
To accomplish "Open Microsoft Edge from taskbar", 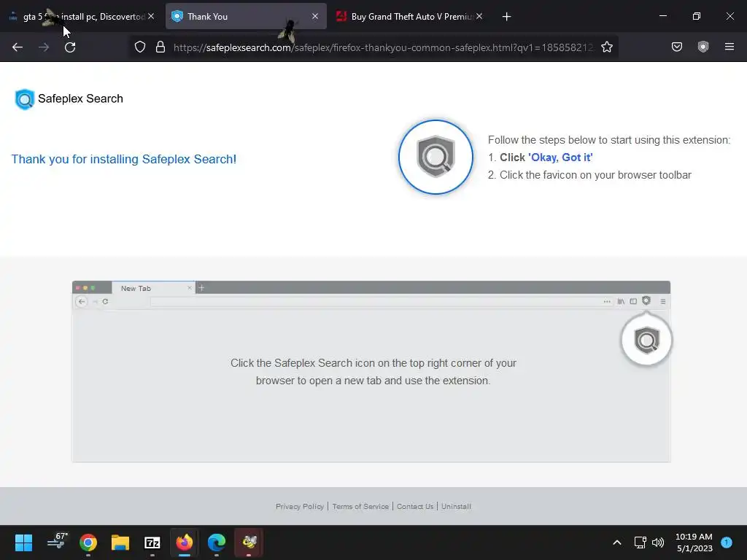I will point(216,542).
